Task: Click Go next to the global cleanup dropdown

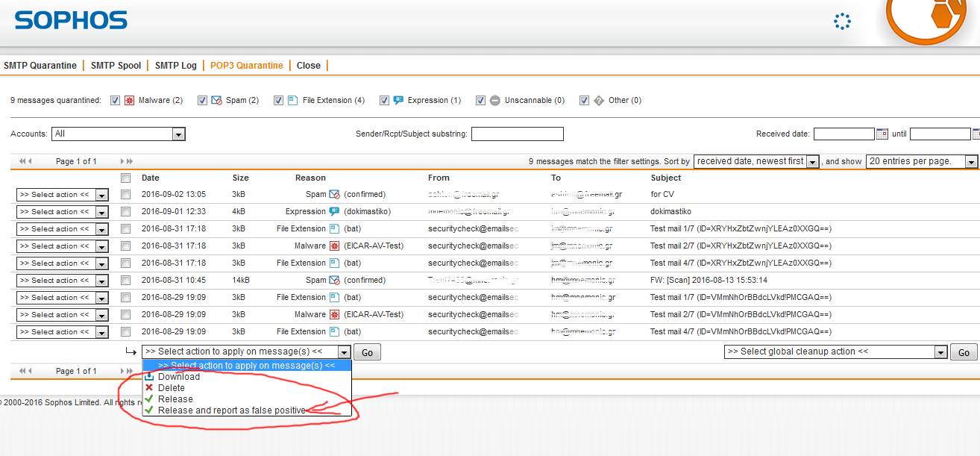Action: 964,352
